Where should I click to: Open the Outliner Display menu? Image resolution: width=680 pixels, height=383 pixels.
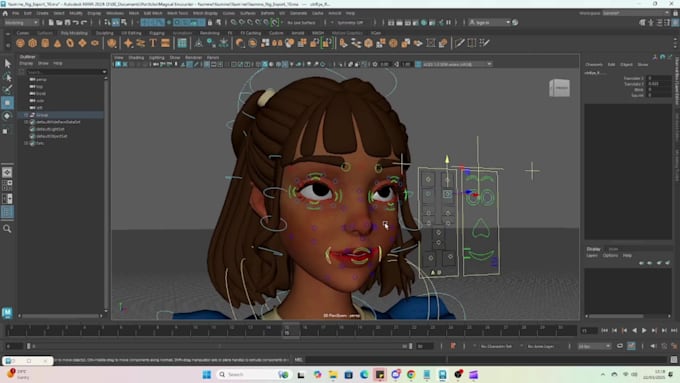click(x=26, y=63)
